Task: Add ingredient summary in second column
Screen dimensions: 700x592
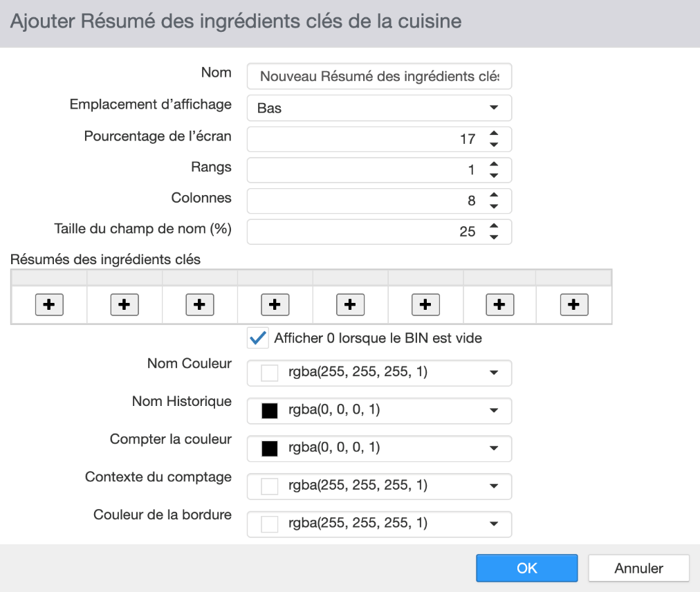Action: pyautogui.click(x=125, y=304)
